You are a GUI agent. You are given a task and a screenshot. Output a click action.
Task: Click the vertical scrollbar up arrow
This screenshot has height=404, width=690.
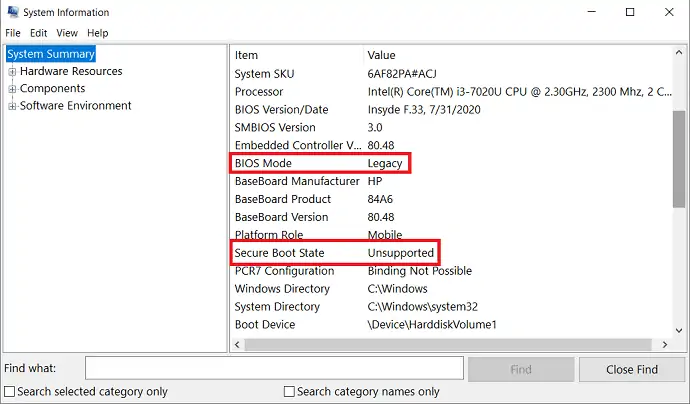(x=679, y=52)
